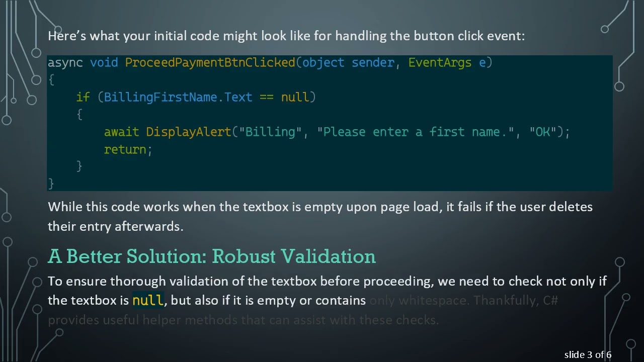644x362 pixels.
Task: Click the sender parameter name
Action: [373, 63]
